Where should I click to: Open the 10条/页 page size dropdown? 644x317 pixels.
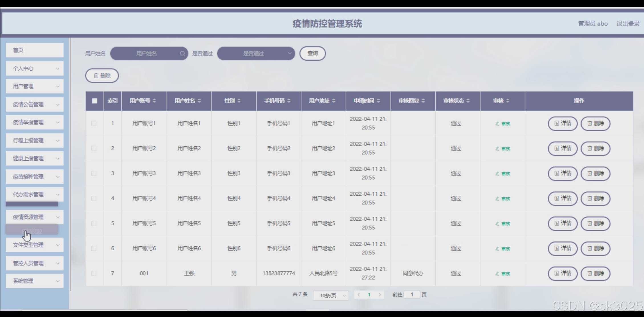331,296
